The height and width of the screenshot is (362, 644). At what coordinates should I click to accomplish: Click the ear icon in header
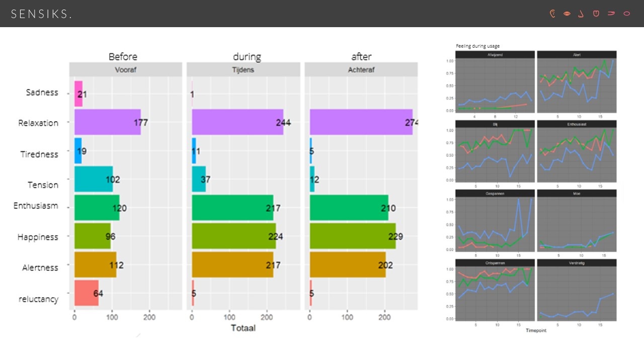[x=552, y=14]
